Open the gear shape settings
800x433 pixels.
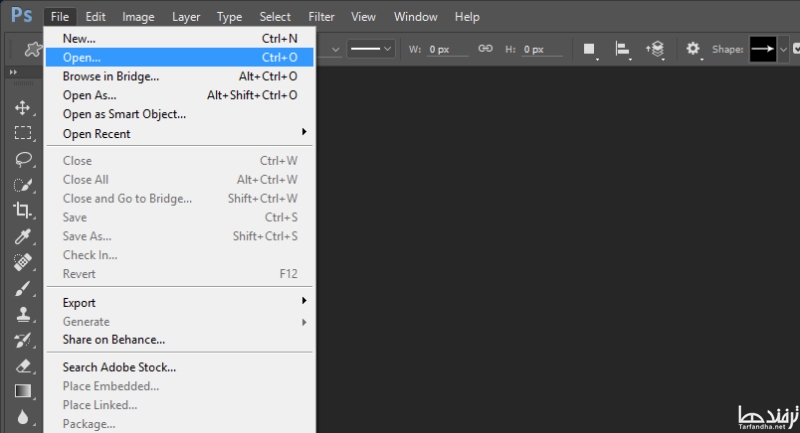[x=693, y=49]
